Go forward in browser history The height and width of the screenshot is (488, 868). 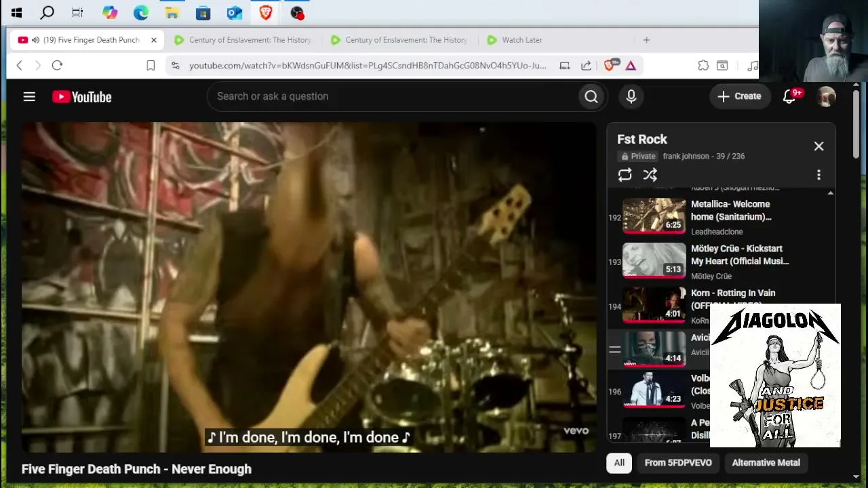coord(38,65)
